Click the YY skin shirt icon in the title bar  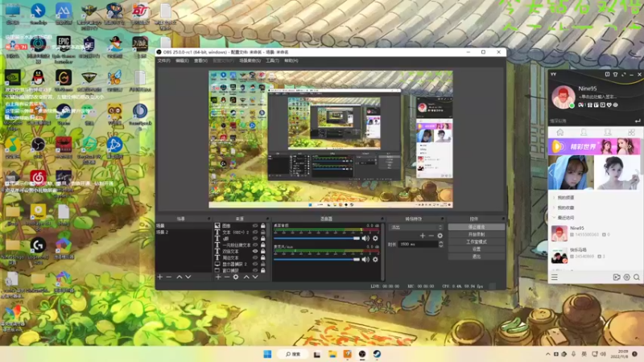point(615,74)
